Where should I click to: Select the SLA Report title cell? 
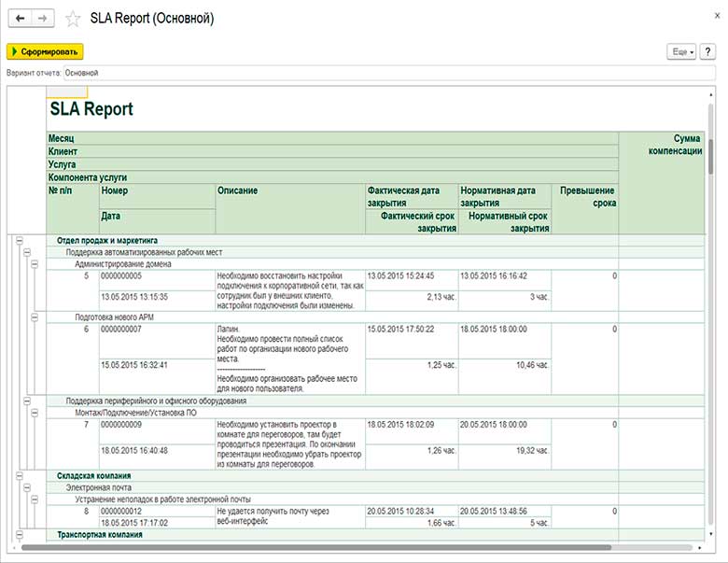91,108
